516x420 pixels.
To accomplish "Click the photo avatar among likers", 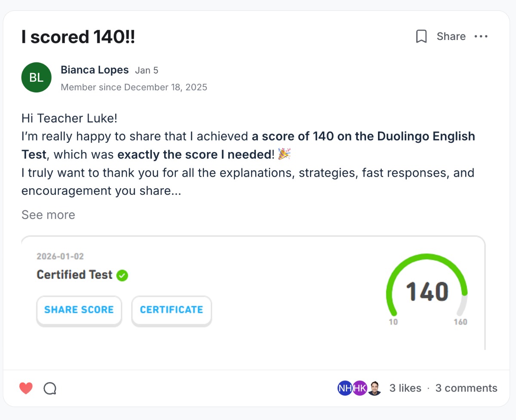I will [375, 388].
